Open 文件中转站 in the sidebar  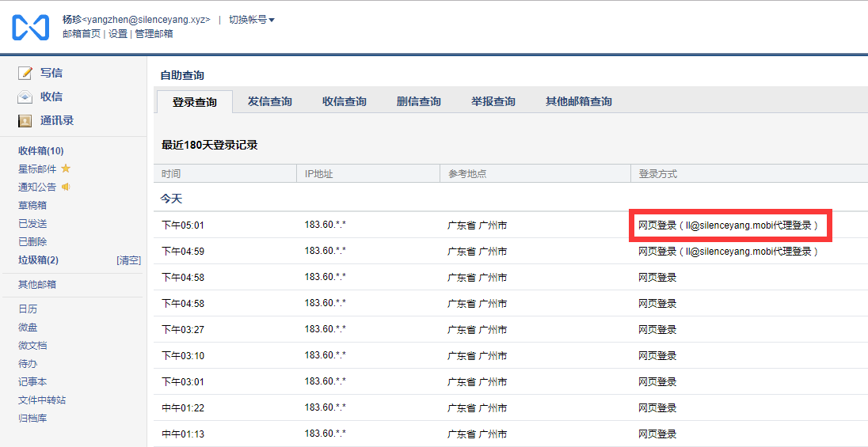(x=42, y=400)
